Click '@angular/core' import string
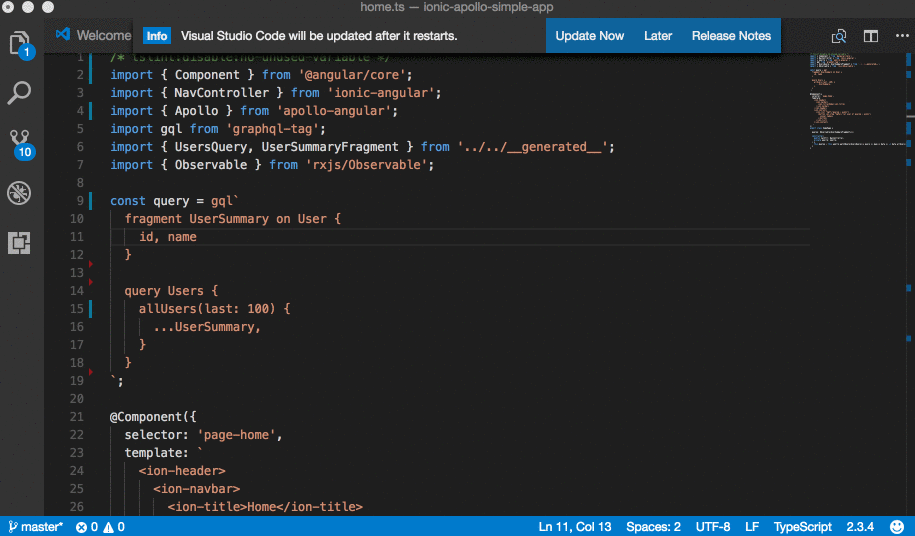The image size is (915, 536). click(x=352, y=75)
